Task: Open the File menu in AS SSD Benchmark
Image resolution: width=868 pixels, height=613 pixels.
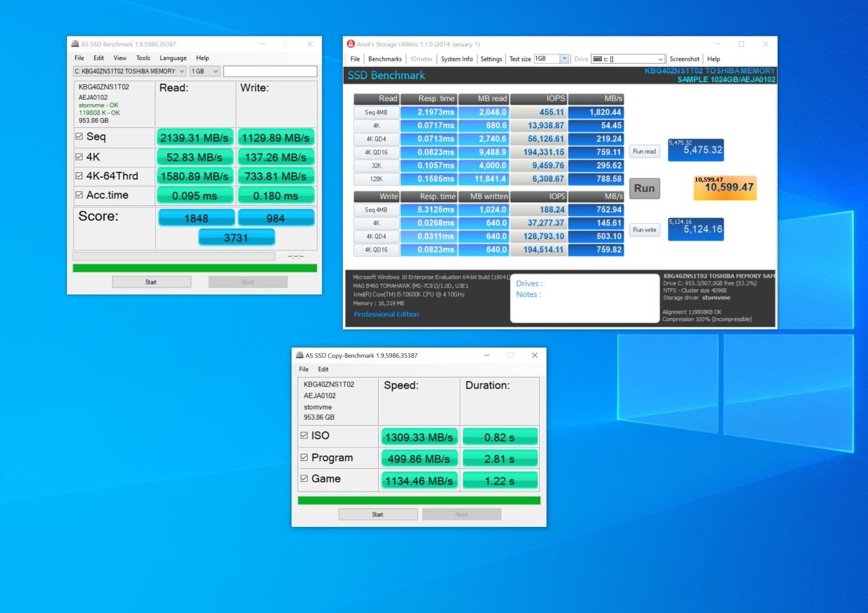Action: pos(79,58)
